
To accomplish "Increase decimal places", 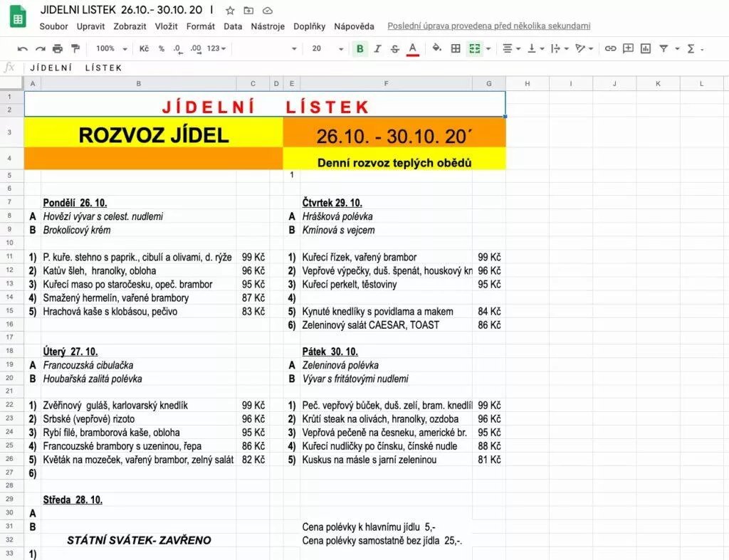I will coord(196,49).
